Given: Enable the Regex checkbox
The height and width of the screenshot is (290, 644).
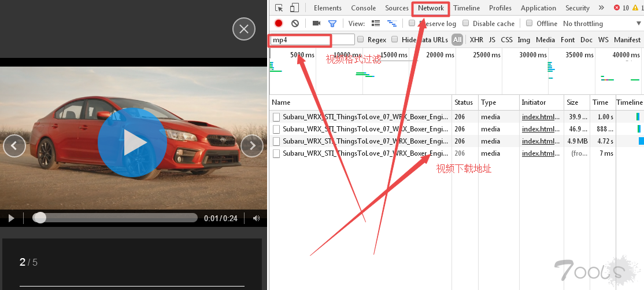Looking at the screenshot, I should (360, 39).
